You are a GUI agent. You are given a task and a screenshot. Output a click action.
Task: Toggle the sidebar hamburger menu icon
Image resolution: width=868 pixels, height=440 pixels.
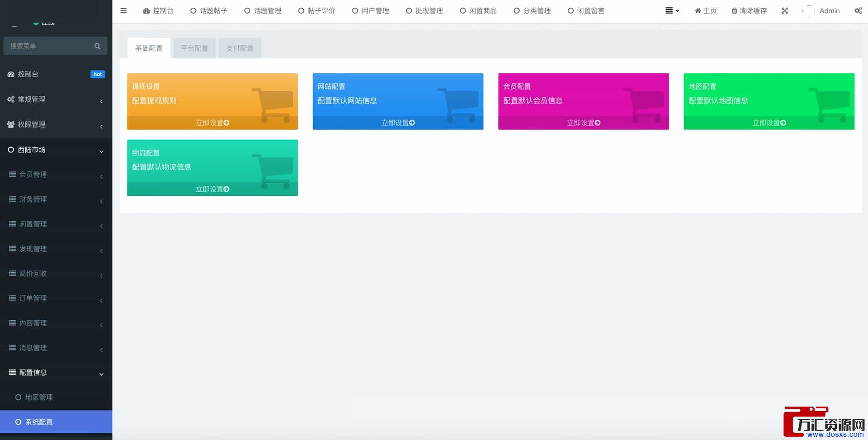pos(123,10)
